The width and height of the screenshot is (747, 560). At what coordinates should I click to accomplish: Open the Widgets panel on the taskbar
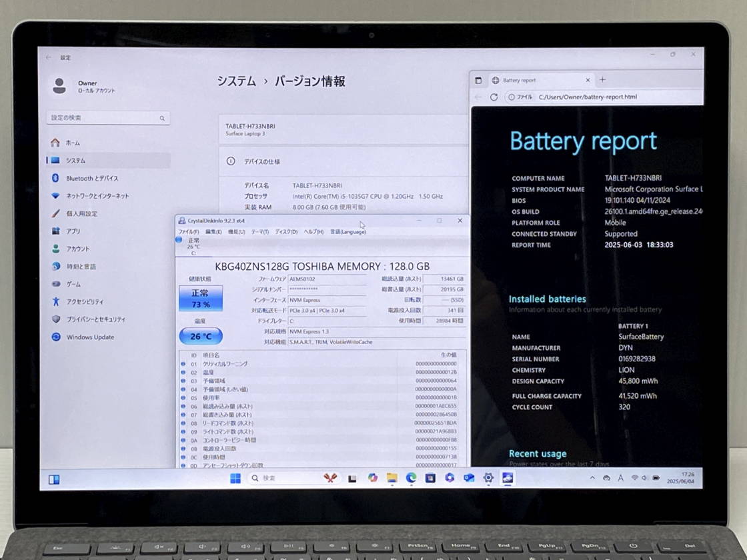[54, 479]
